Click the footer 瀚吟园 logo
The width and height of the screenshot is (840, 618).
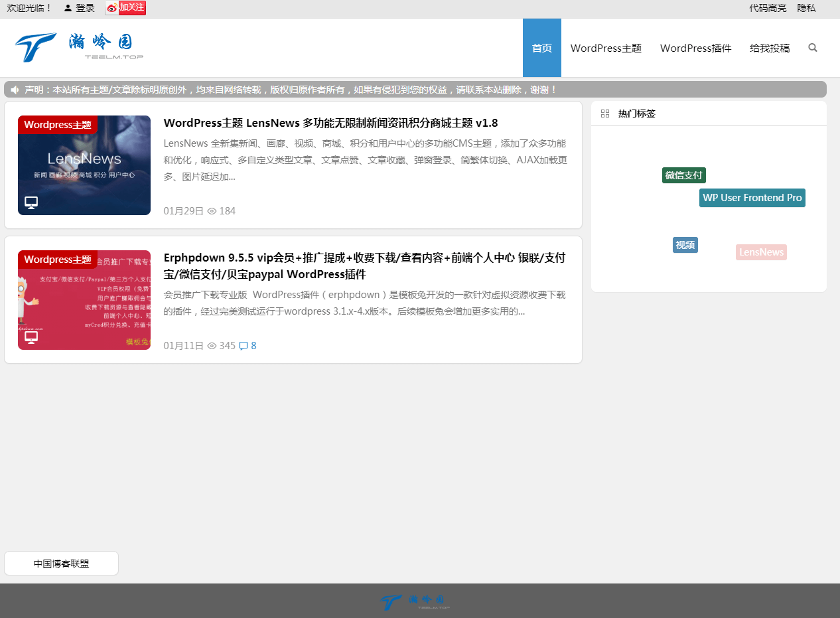[415, 601]
